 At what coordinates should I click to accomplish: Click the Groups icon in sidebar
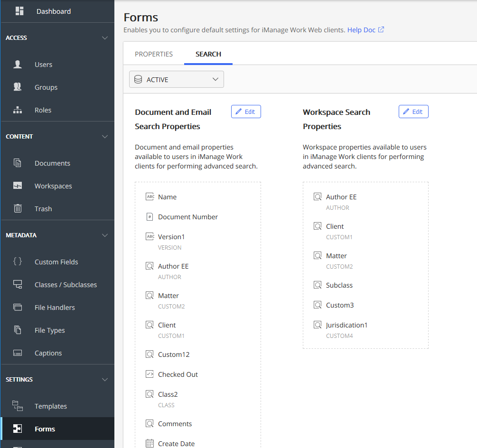tap(18, 87)
